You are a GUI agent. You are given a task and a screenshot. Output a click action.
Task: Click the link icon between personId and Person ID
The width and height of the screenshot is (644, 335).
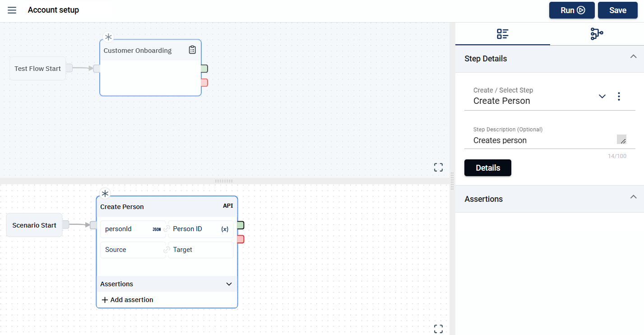click(x=167, y=229)
